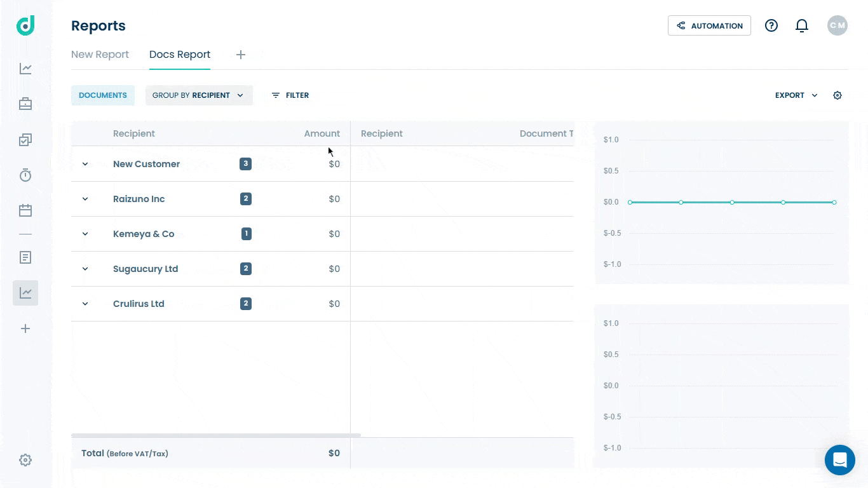Click the Filter button
Image resolution: width=868 pixels, height=488 pixels.
click(290, 95)
